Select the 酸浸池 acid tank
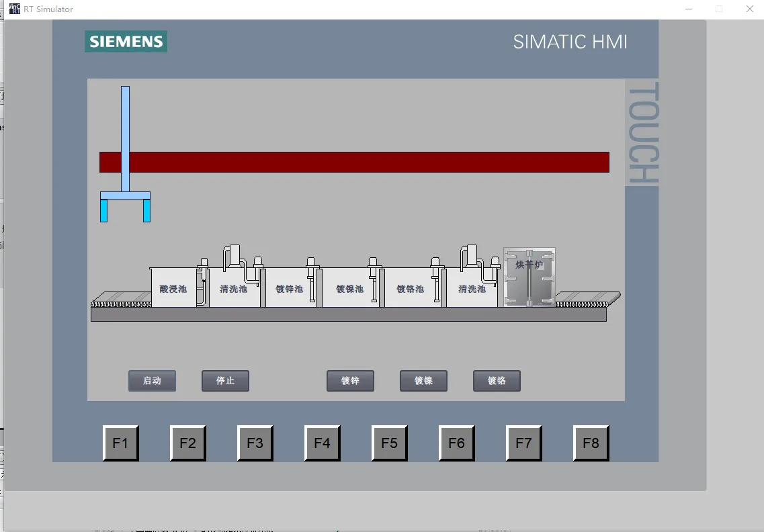 (173, 287)
